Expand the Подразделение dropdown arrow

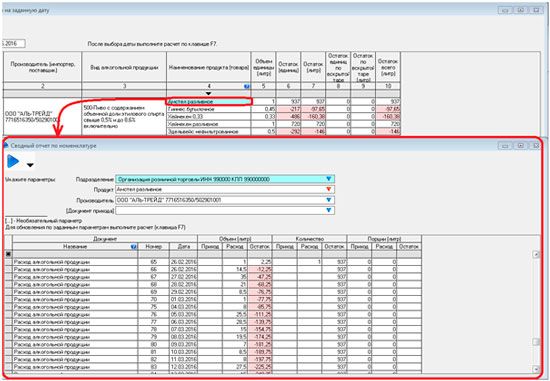click(x=329, y=179)
